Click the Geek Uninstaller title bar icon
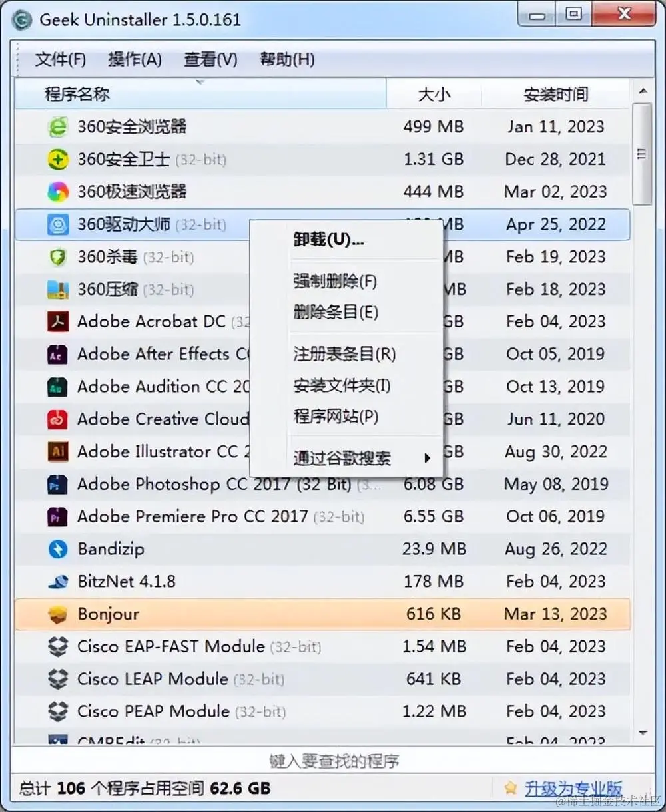Screen dimensions: 666x812 (x=22, y=20)
